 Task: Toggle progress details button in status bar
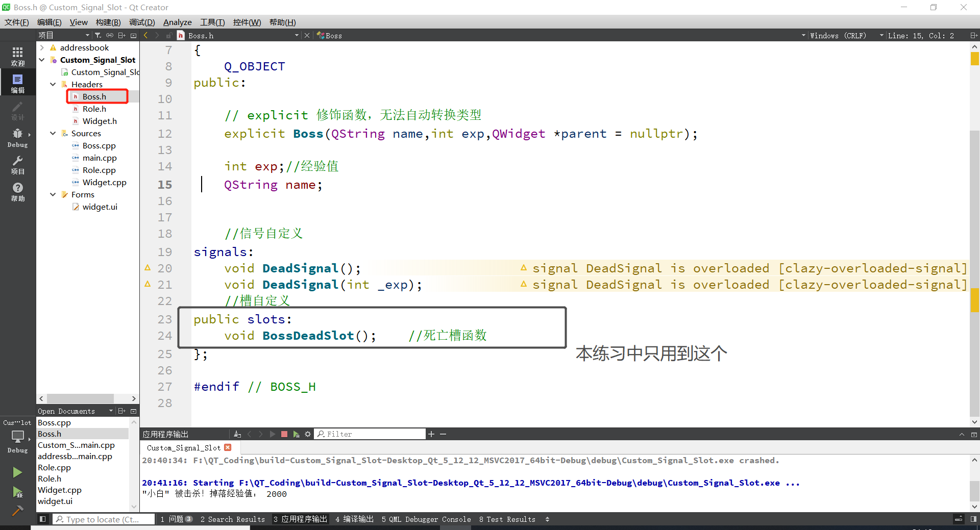pos(959,519)
